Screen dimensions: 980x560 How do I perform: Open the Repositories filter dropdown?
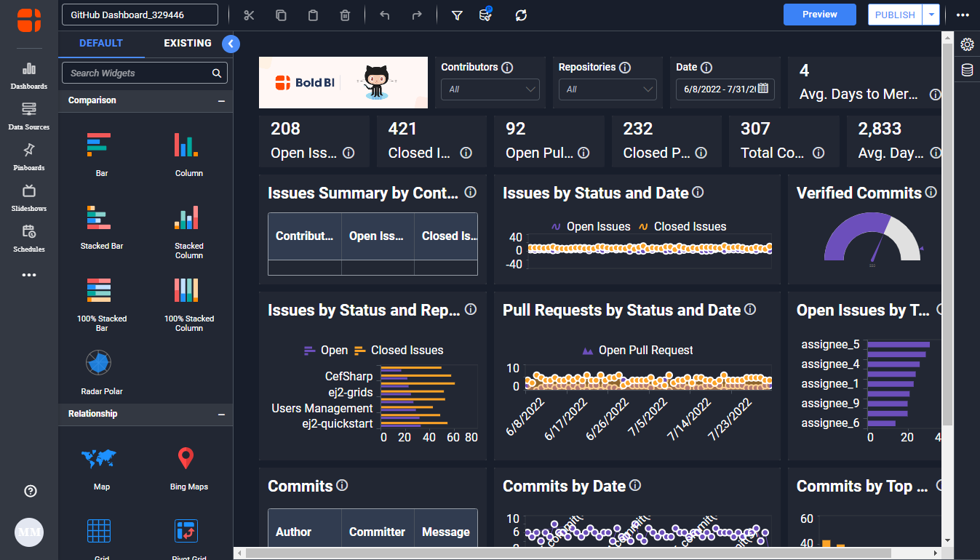coord(607,89)
